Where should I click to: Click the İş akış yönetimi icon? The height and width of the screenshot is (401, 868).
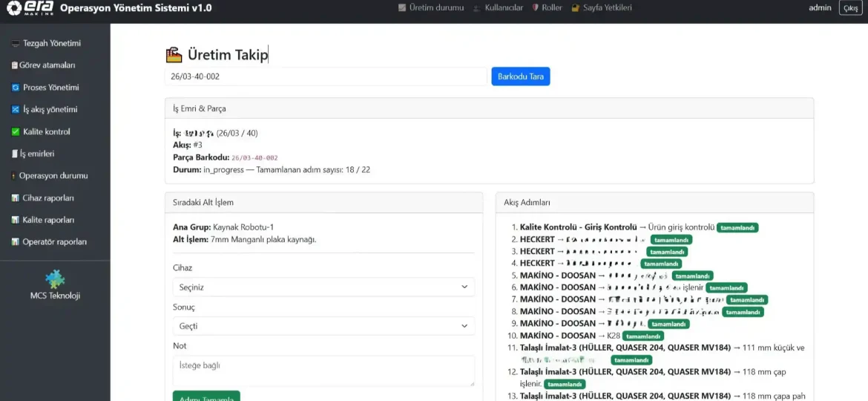16,110
